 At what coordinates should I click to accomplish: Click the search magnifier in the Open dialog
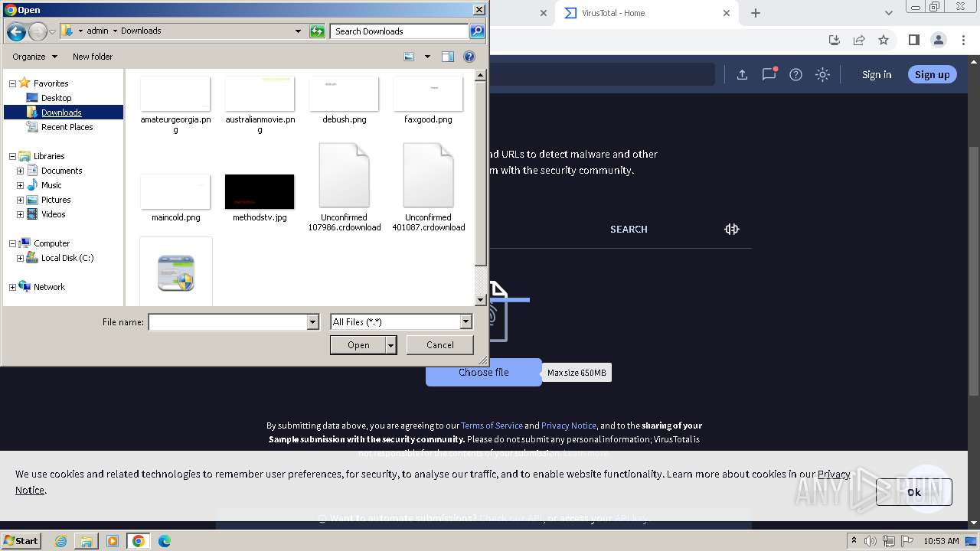pyautogui.click(x=477, y=31)
